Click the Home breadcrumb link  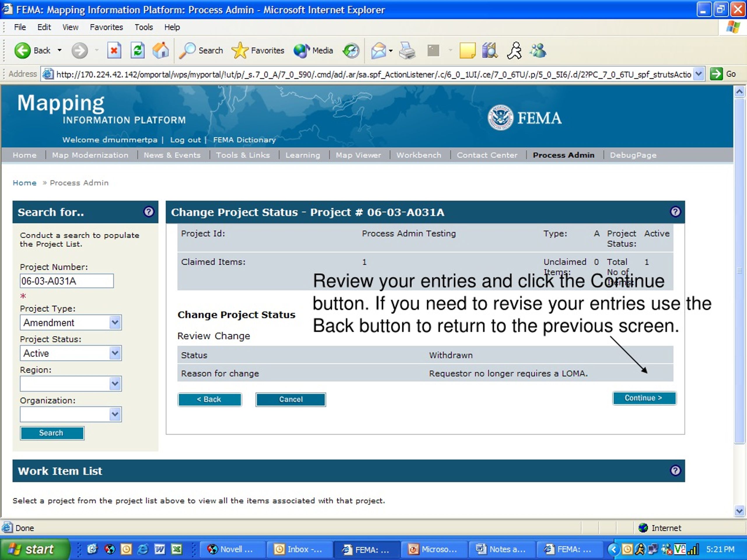point(24,183)
